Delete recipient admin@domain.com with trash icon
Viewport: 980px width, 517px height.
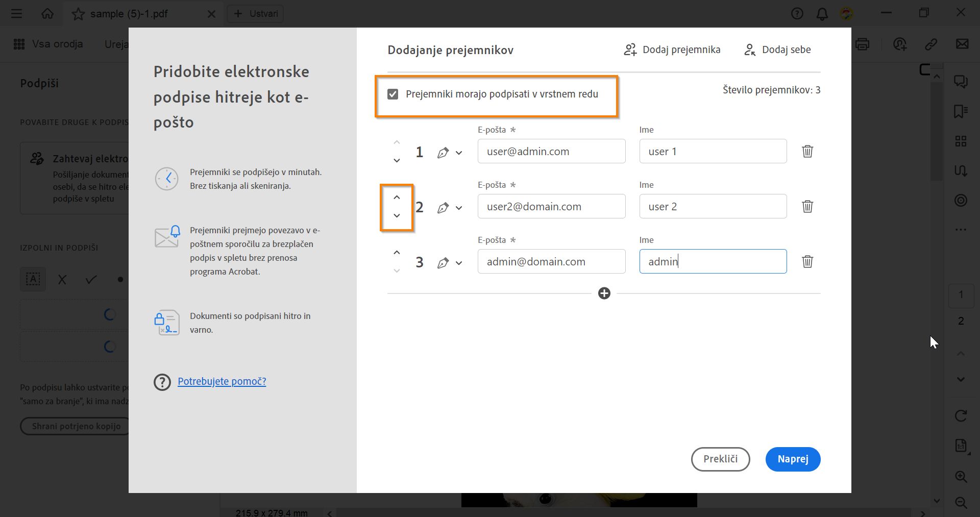coord(807,261)
